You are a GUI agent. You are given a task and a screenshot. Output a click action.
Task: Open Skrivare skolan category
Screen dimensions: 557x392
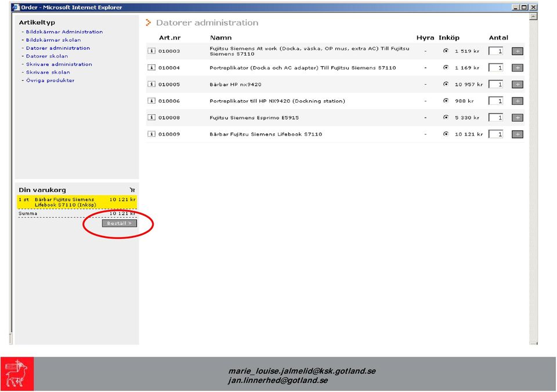point(48,72)
